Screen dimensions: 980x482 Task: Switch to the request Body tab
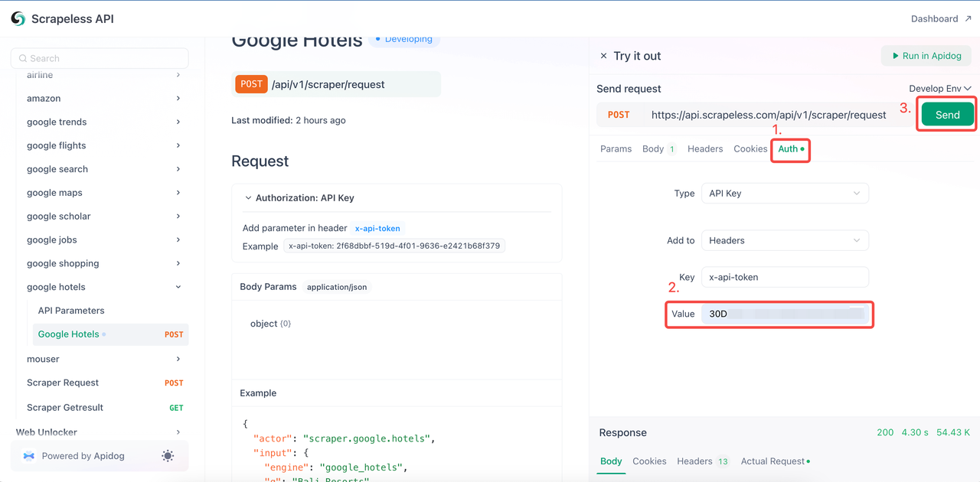(658, 148)
